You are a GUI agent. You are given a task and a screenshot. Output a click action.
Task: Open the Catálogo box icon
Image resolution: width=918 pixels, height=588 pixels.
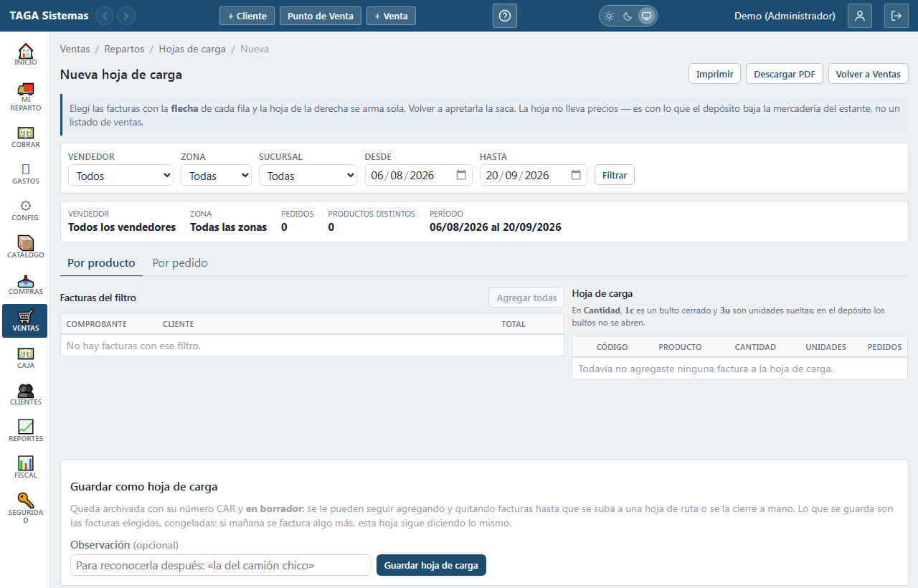[x=25, y=247]
